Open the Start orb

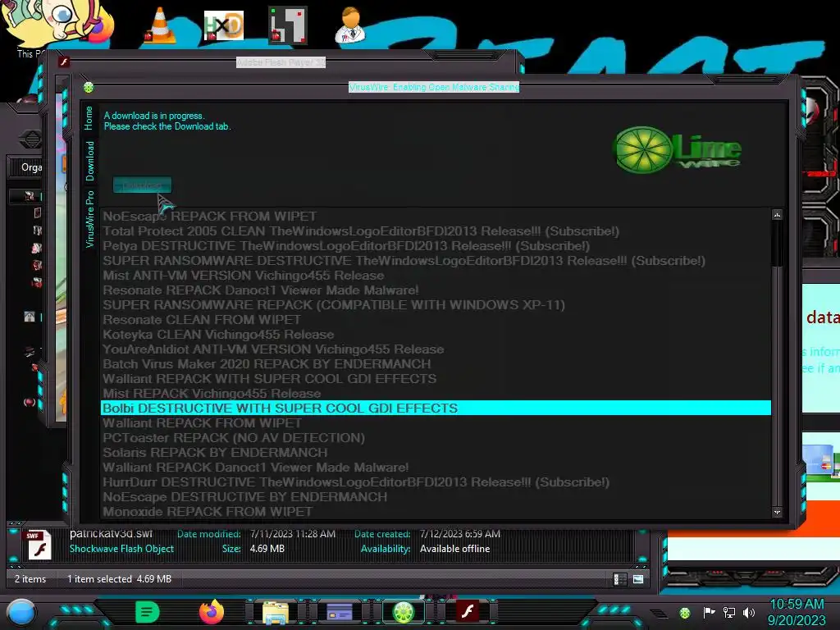click(x=21, y=612)
